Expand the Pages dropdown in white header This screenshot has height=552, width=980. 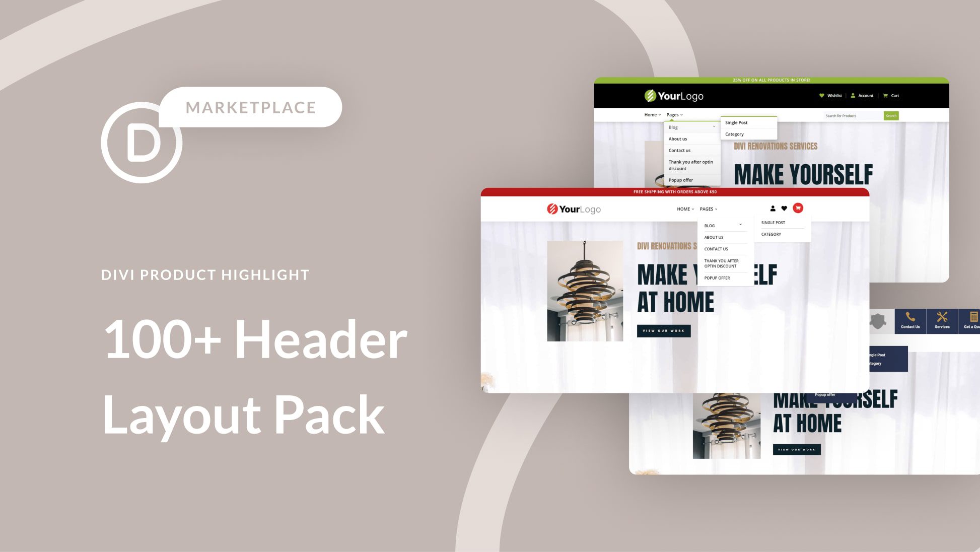pyautogui.click(x=710, y=209)
